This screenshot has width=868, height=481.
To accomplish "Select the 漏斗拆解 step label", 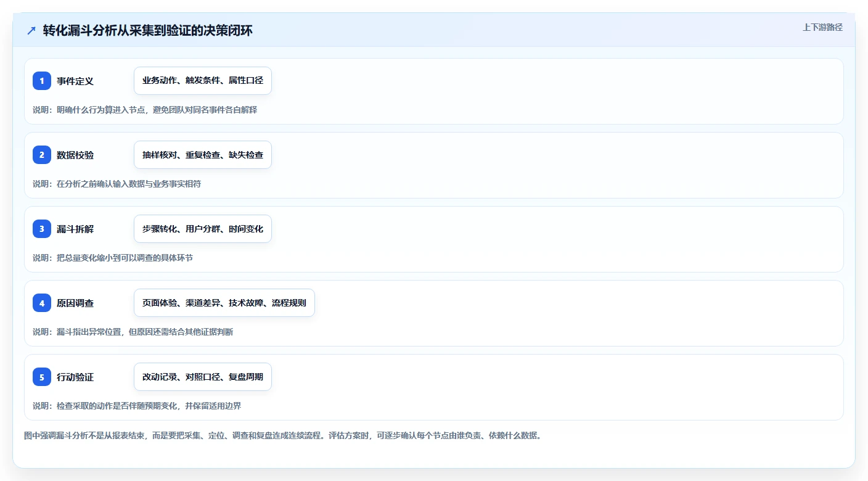I will (75, 229).
